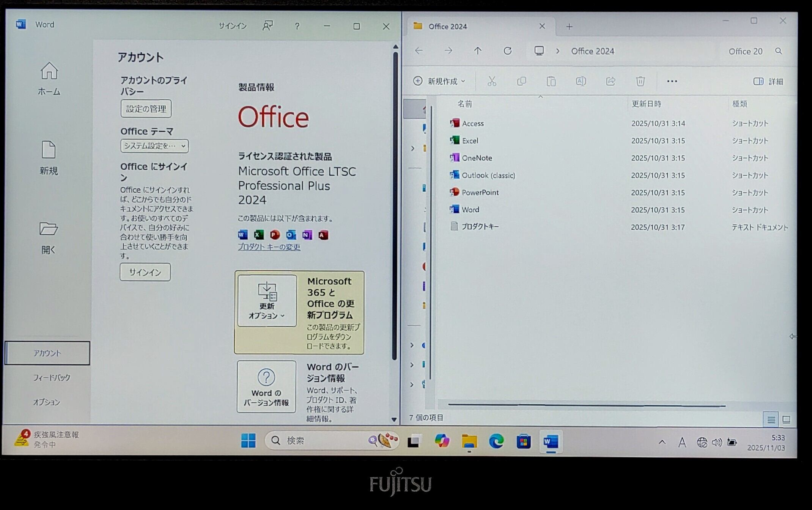Expand the Update Options dropdown button

pos(267,301)
